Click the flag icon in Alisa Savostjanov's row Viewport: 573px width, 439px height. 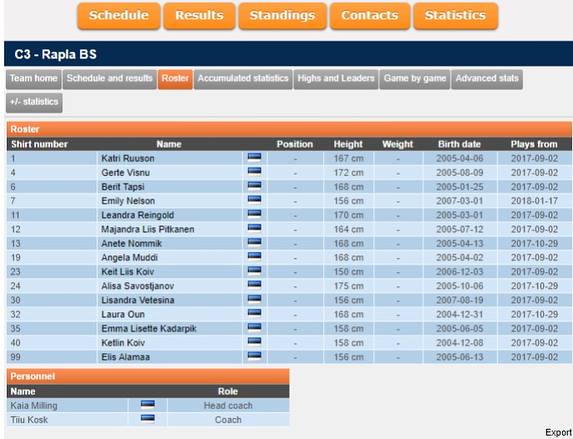(x=254, y=285)
